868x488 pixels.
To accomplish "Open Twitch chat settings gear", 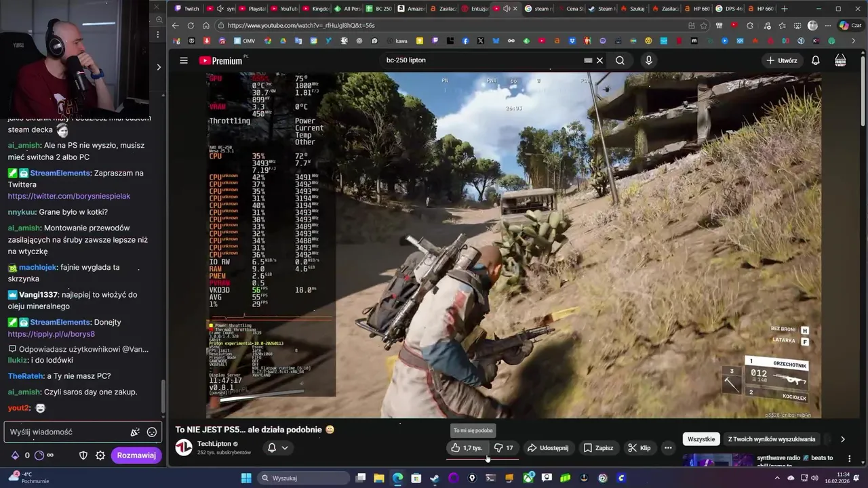I will click(100, 455).
